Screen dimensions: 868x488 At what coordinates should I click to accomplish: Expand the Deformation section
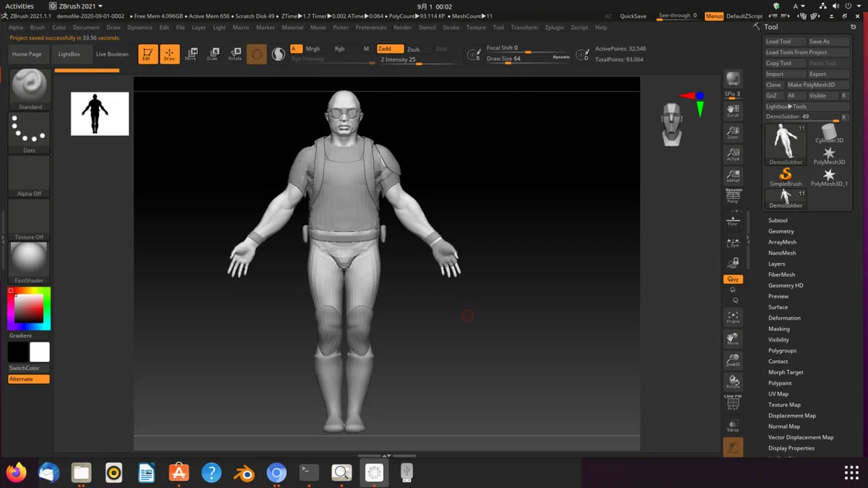pyautogui.click(x=784, y=318)
